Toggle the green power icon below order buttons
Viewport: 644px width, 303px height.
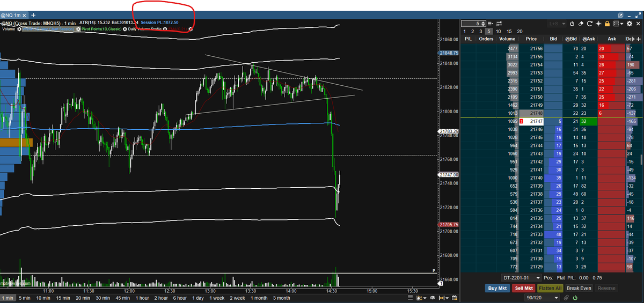click(x=575, y=298)
